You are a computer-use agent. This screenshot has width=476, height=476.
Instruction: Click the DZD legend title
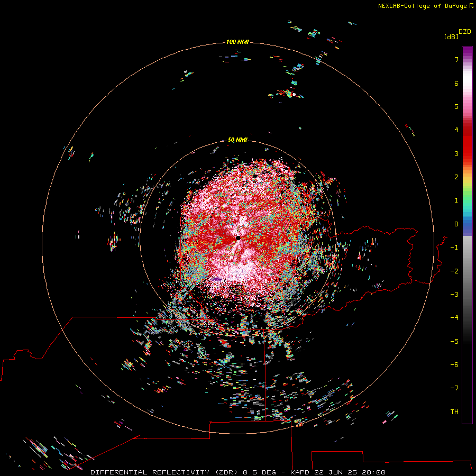(465, 32)
